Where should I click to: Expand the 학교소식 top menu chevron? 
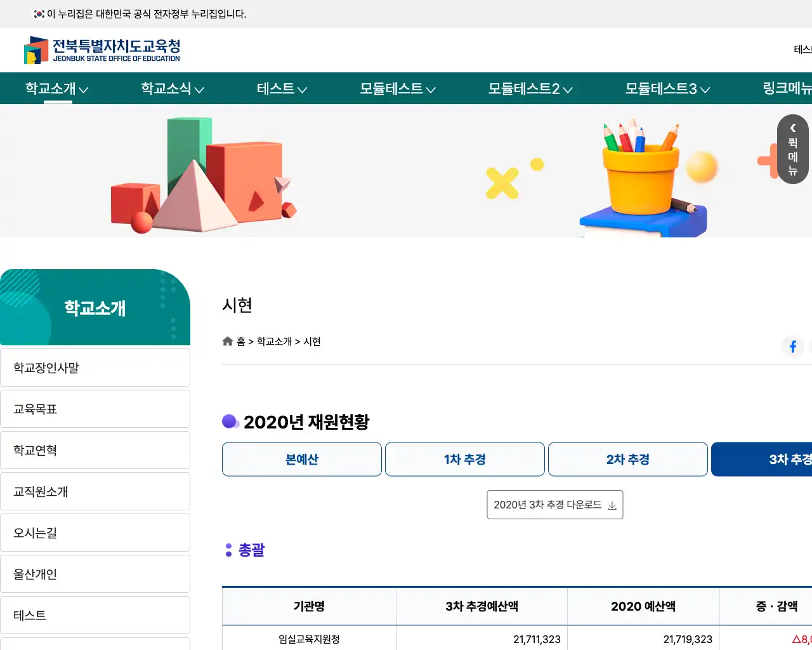point(199,90)
